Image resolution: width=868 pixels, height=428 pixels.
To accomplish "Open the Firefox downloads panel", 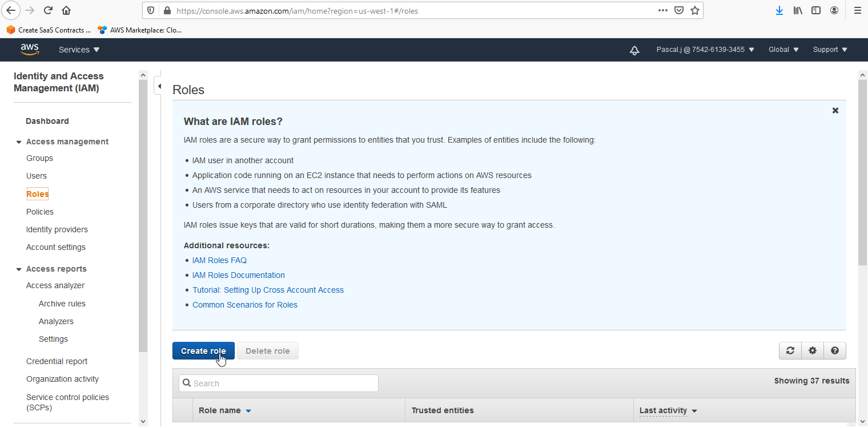I will [779, 10].
